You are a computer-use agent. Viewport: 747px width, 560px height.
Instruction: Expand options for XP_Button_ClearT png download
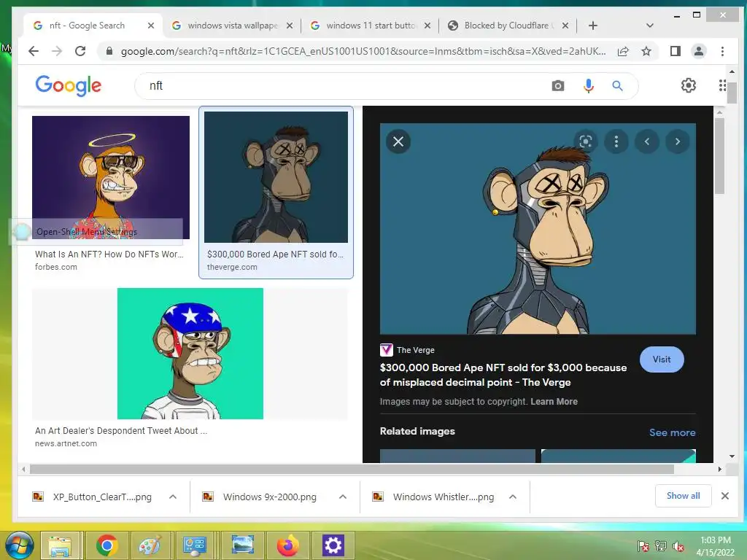coord(173,497)
